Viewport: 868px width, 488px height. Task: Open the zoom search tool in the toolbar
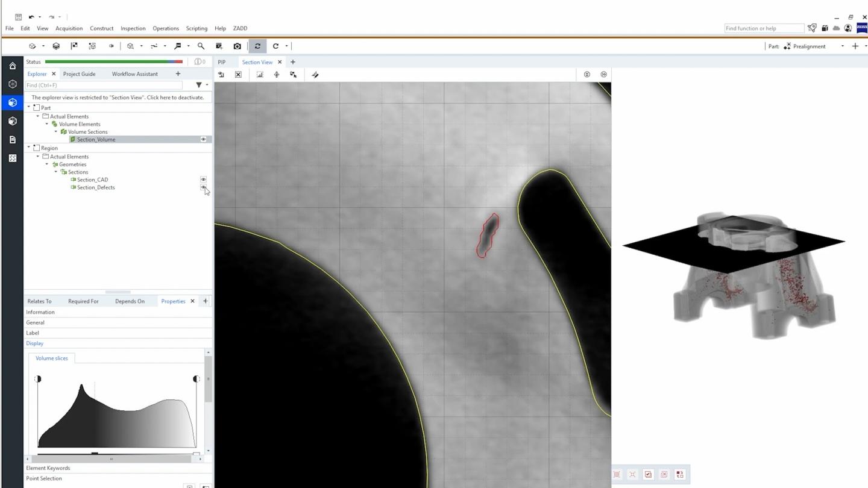(200, 46)
